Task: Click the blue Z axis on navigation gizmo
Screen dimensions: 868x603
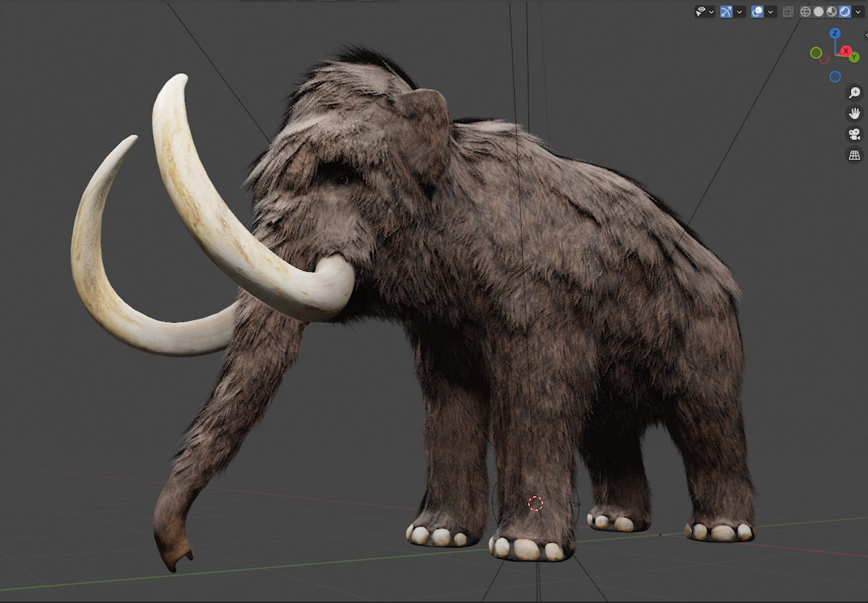Action: point(835,33)
